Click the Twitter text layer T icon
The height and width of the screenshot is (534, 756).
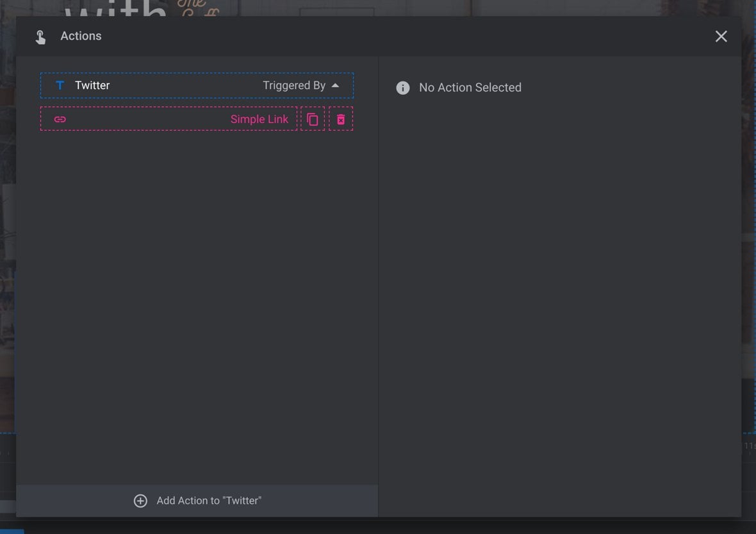pyautogui.click(x=60, y=85)
